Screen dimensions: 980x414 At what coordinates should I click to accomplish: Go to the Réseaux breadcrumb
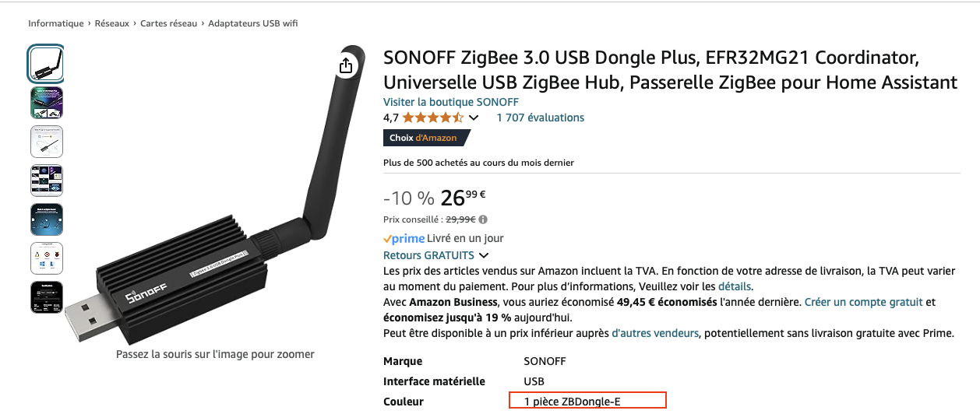pos(112,23)
